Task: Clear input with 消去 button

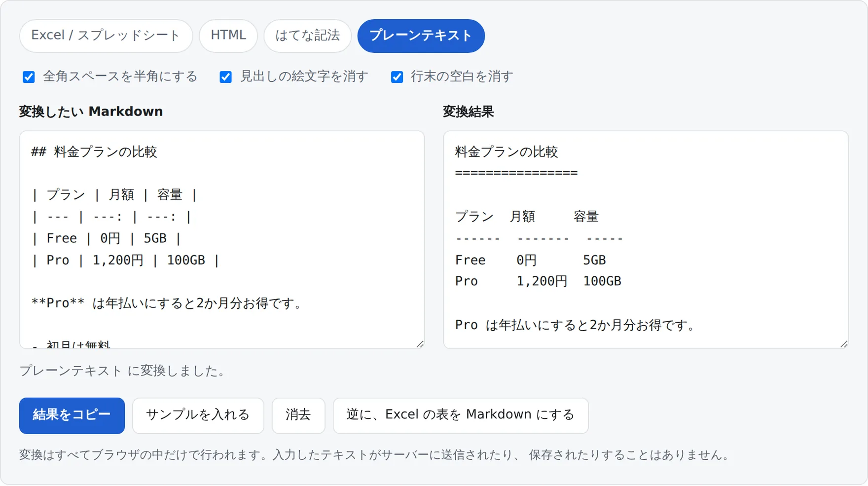Action: [x=298, y=415]
